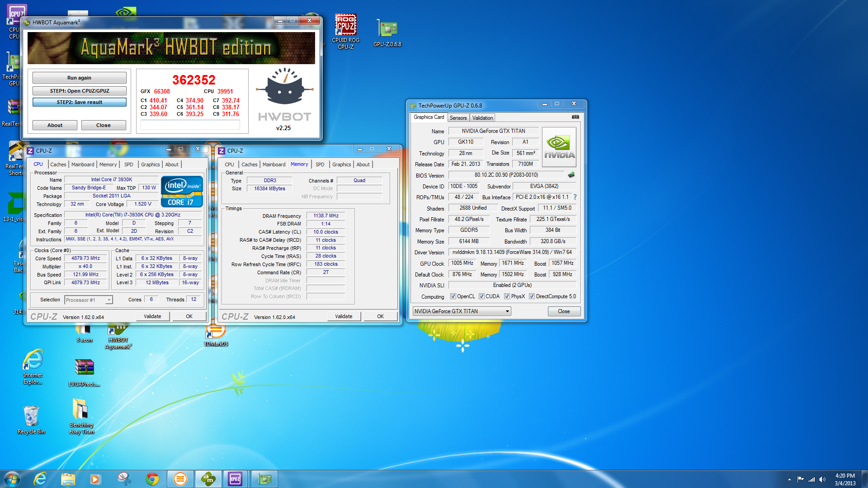Screen dimensions: 868x488
Task: Click the volume speaker tray icon
Action: pos(822,479)
